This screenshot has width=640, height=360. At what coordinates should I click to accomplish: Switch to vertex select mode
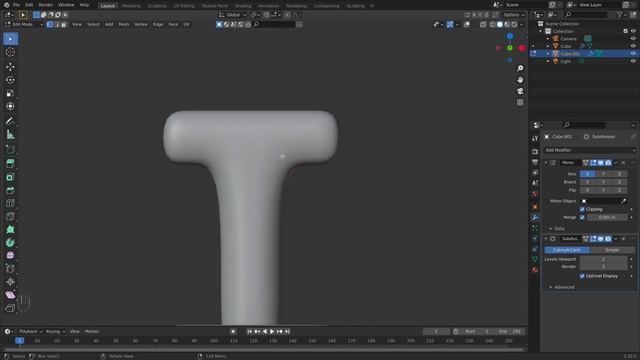point(50,24)
